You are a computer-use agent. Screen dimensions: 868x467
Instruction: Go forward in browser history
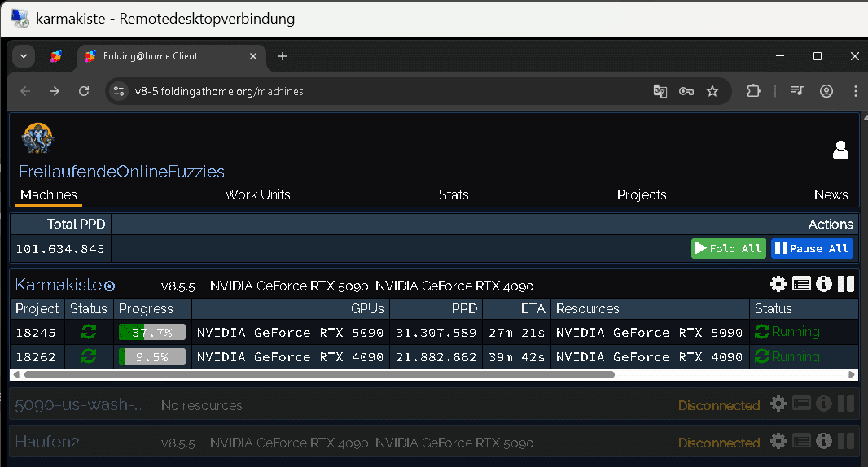click(x=55, y=91)
